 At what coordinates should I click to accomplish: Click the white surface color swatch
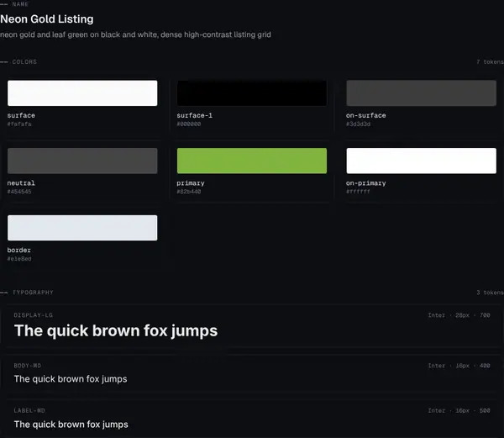click(x=82, y=93)
